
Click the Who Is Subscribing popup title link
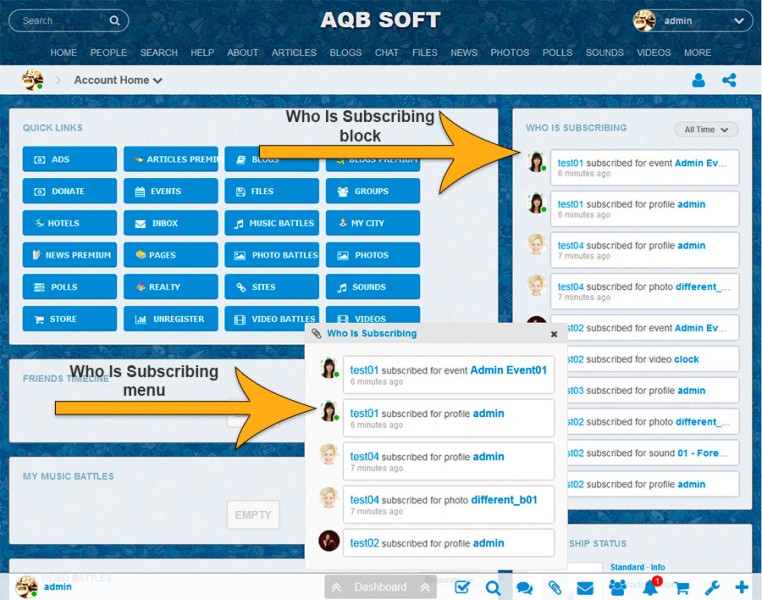[372, 333]
